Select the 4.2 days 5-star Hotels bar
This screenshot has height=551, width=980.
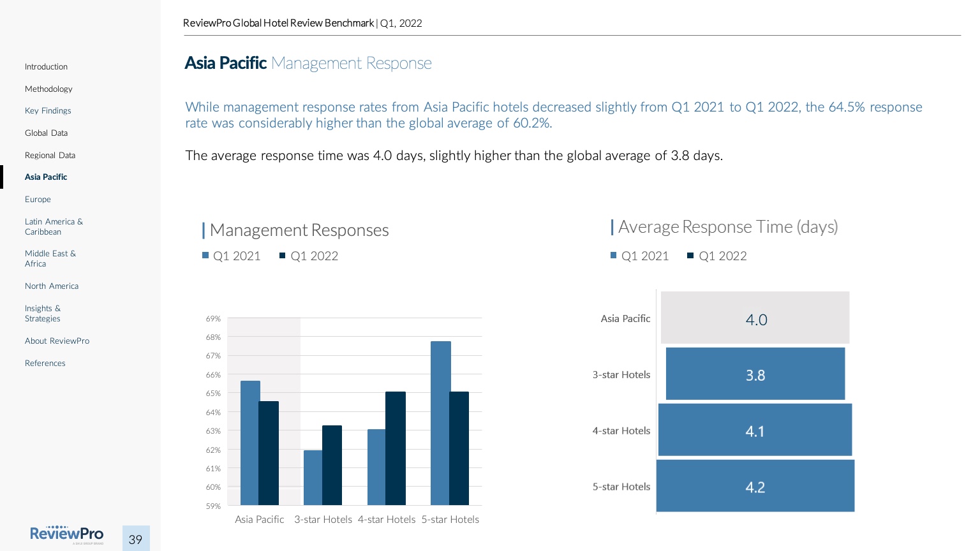point(755,487)
